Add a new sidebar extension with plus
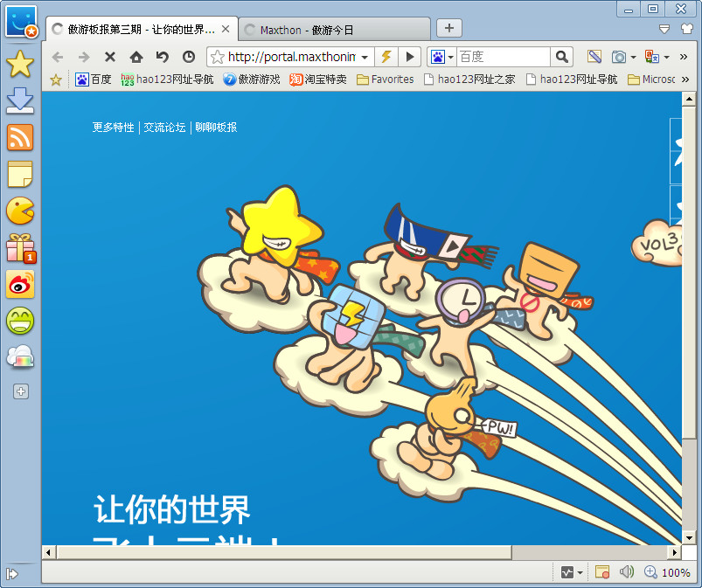 21,391
